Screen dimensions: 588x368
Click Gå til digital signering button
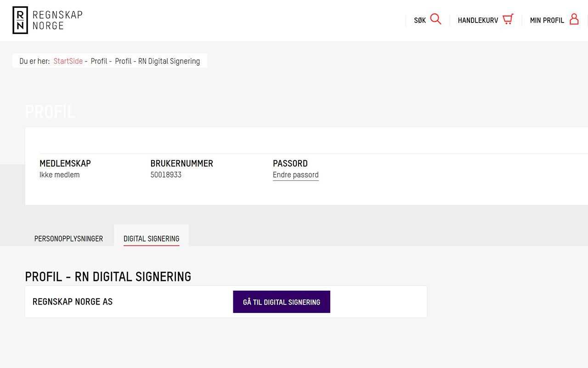click(x=282, y=302)
